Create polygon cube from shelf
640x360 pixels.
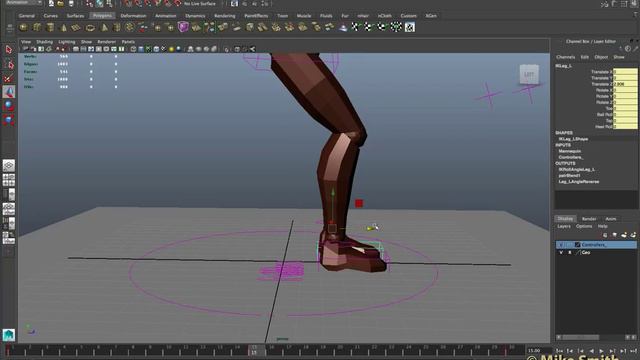[37, 27]
